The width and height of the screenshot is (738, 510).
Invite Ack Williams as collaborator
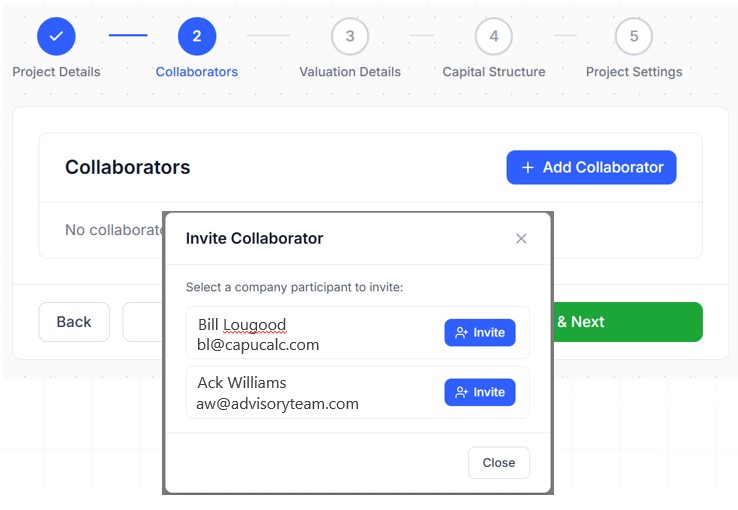click(x=480, y=392)
